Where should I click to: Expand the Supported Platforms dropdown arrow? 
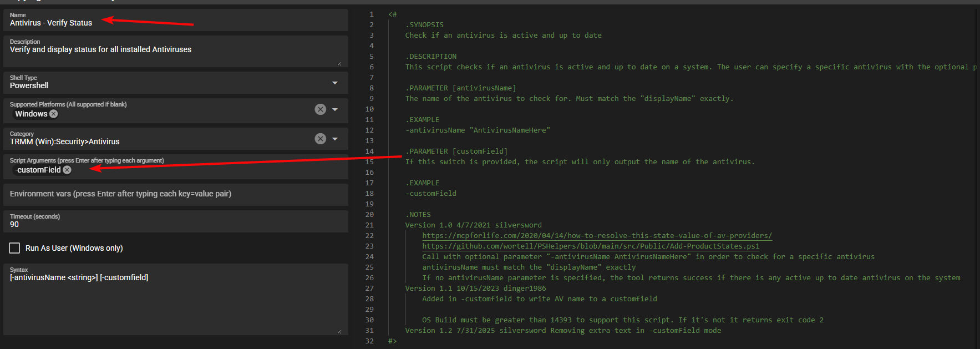pos(335,109)
